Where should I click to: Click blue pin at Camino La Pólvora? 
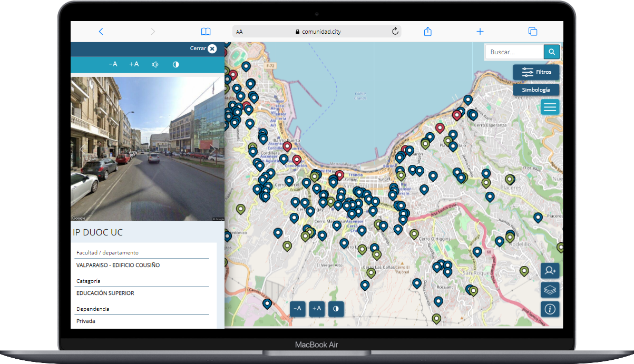(267, 303)
